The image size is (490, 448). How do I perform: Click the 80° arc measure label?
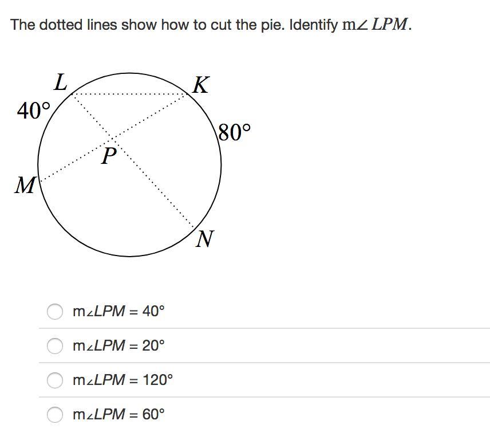tap(234, 132)
